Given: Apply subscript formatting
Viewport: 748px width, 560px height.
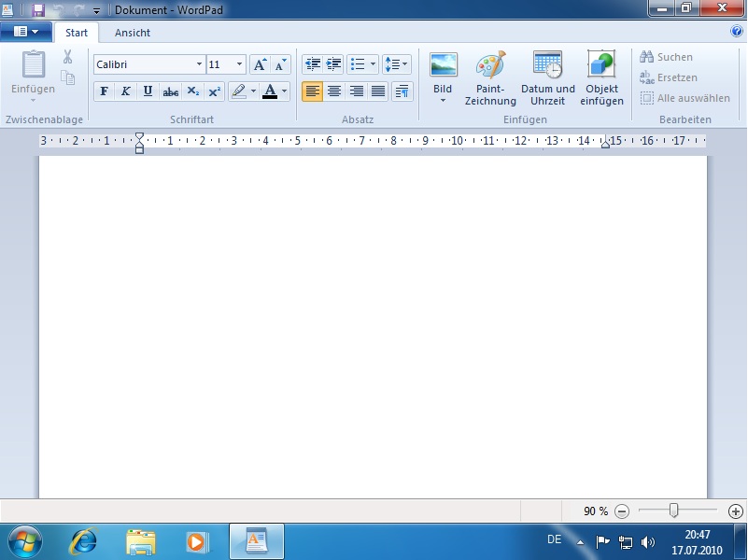Looking at the screenshot, I should [192, 91].
